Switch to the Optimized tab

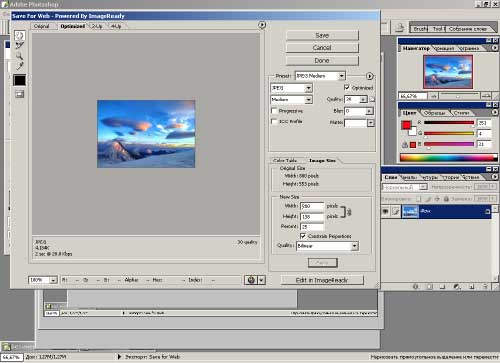73,26
